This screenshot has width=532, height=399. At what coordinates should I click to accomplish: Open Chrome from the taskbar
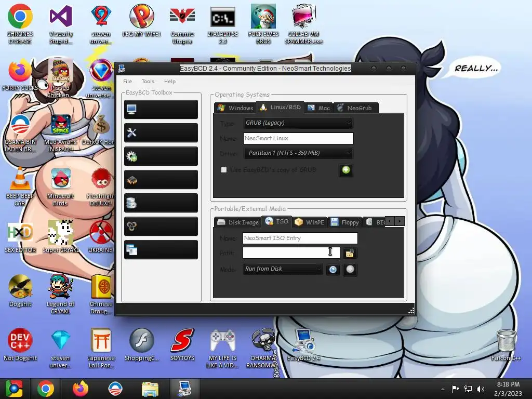[46, 389]
